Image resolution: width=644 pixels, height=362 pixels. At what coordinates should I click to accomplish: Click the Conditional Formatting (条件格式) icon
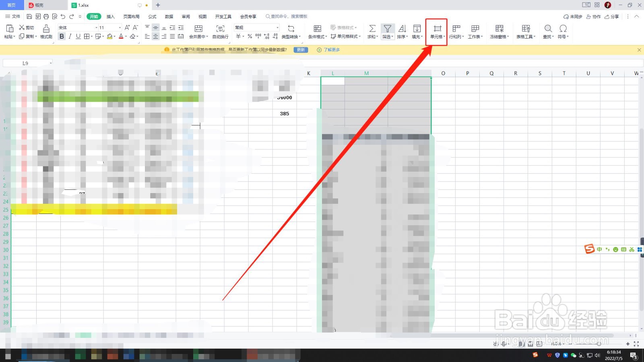pyautogui.click(x=317, y=28)
